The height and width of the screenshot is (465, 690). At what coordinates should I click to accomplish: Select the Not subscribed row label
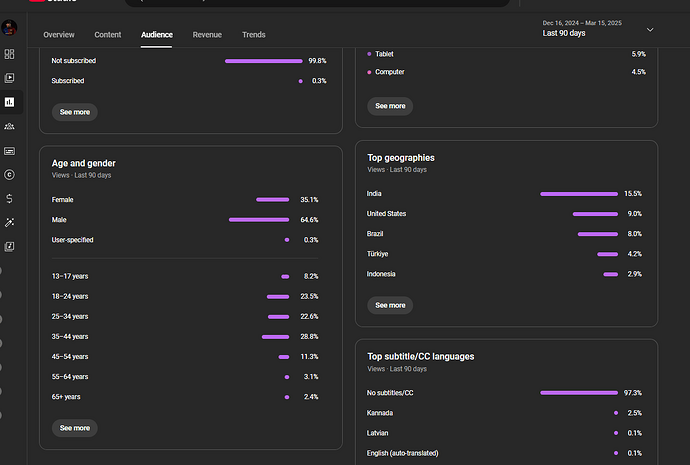(x=73, y=61)
